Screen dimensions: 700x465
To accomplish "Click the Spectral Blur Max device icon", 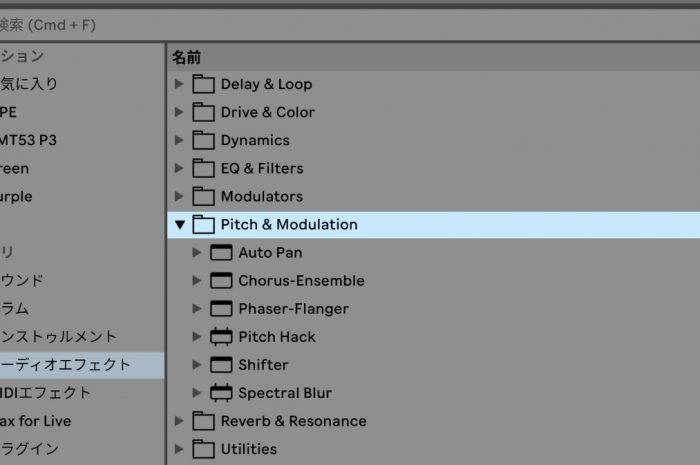I will tap(221, 393).
